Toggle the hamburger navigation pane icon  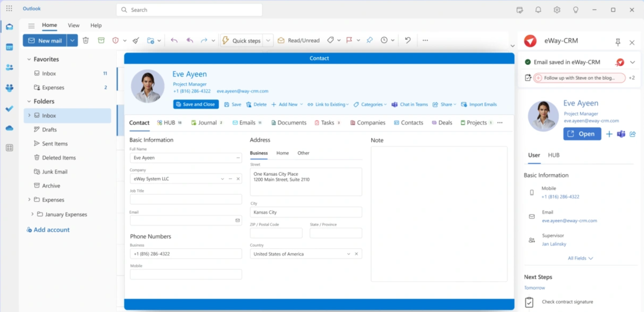(x=31, y=26)
